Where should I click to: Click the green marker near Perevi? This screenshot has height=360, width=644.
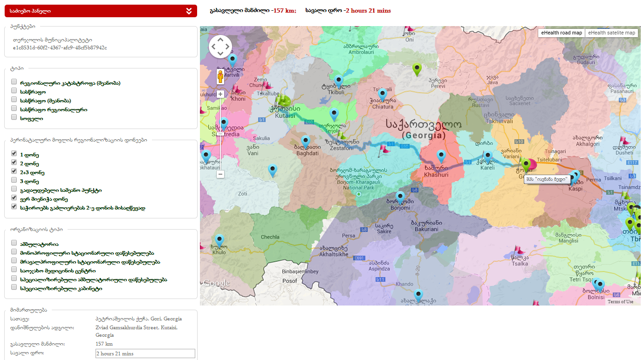click(x=417, y=69)
